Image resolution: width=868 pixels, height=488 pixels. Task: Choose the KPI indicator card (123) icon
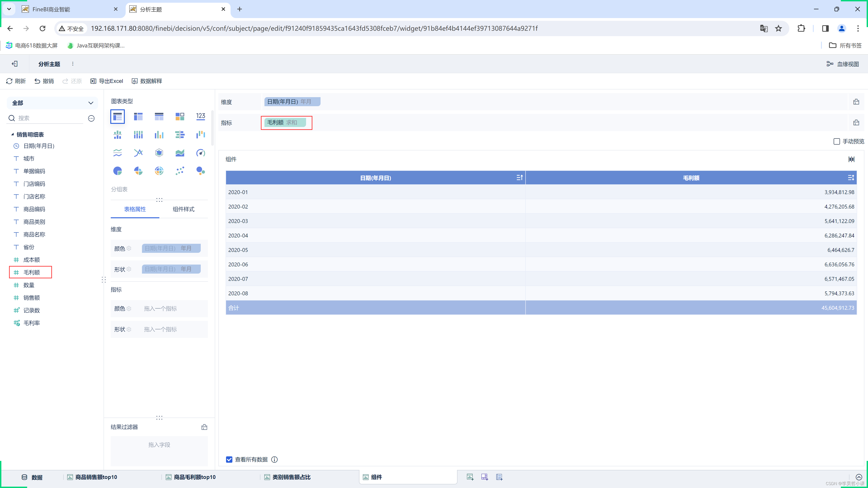(x=200, y=117)
